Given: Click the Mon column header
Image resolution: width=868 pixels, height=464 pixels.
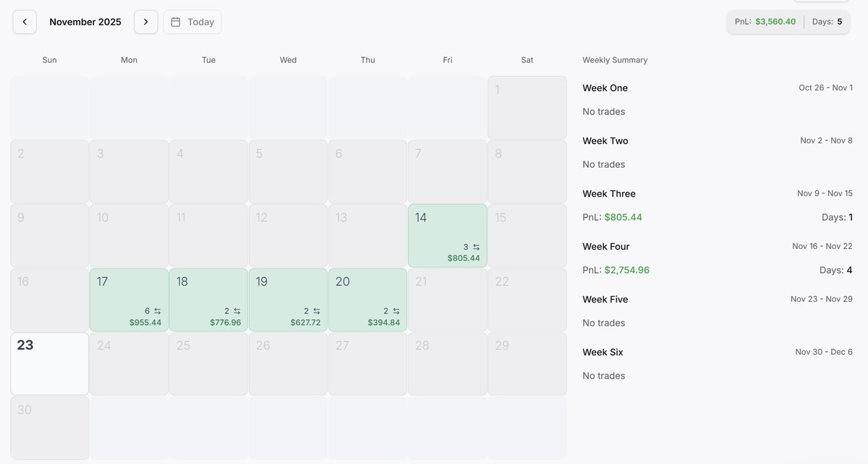Looking at the screenshot, I should 129,60.
